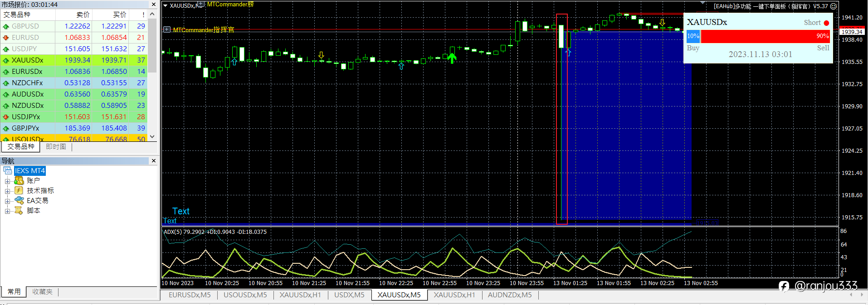Click the 账户 accounts icon
The image size is (868, 305).
pos(19,180)
